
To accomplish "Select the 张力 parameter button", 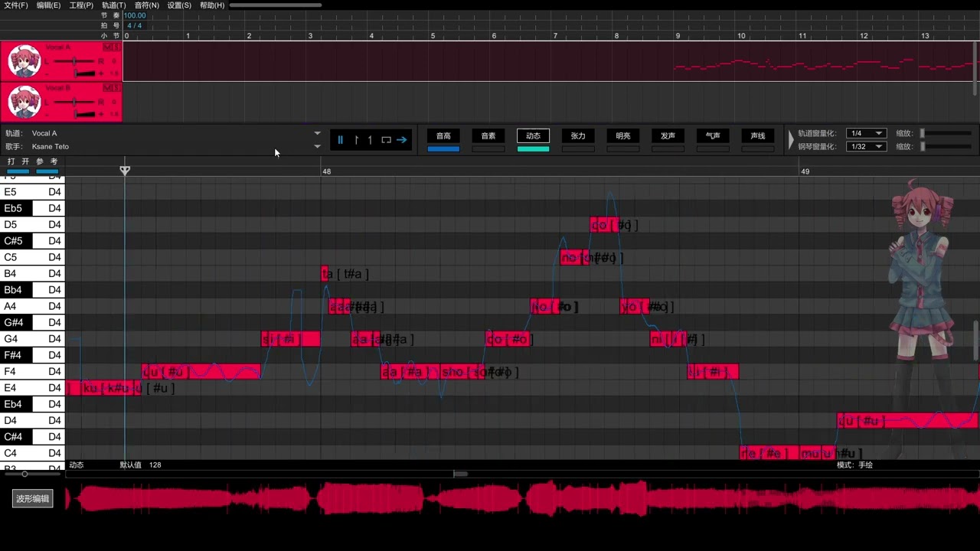I will pos(578,135).
